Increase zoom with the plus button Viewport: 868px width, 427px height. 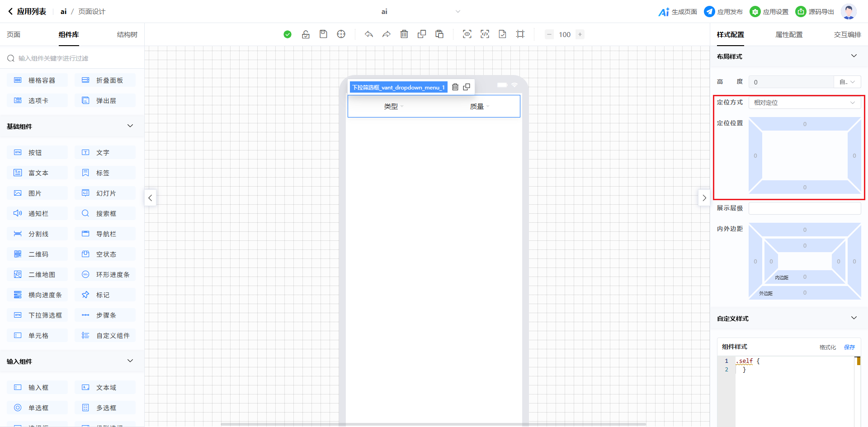pos(580,34)
